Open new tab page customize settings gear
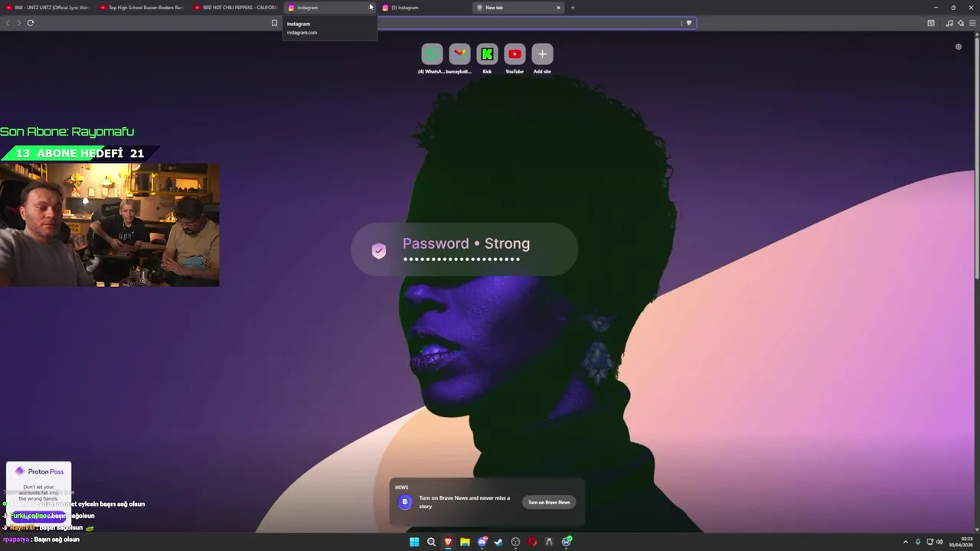Screen dimensions: 980x551 958,47
